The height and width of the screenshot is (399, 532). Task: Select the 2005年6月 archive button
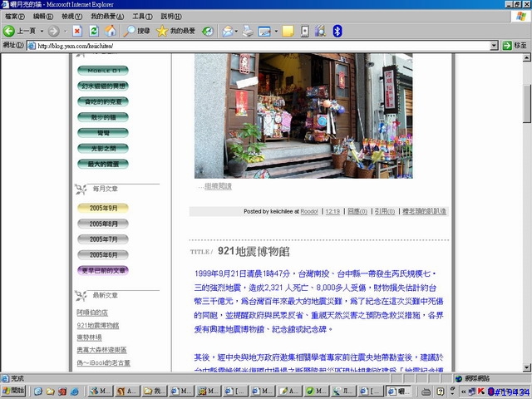click(x=103, y=255)
